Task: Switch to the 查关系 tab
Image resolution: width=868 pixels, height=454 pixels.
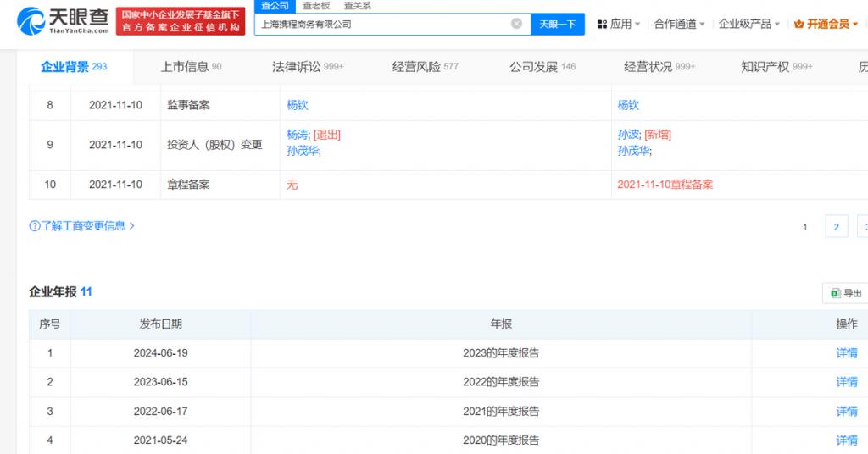Action: coord(357,5)
